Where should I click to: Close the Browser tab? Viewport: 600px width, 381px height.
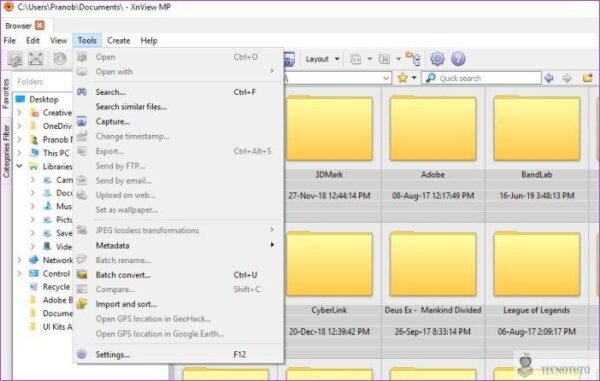pos(40,26)
